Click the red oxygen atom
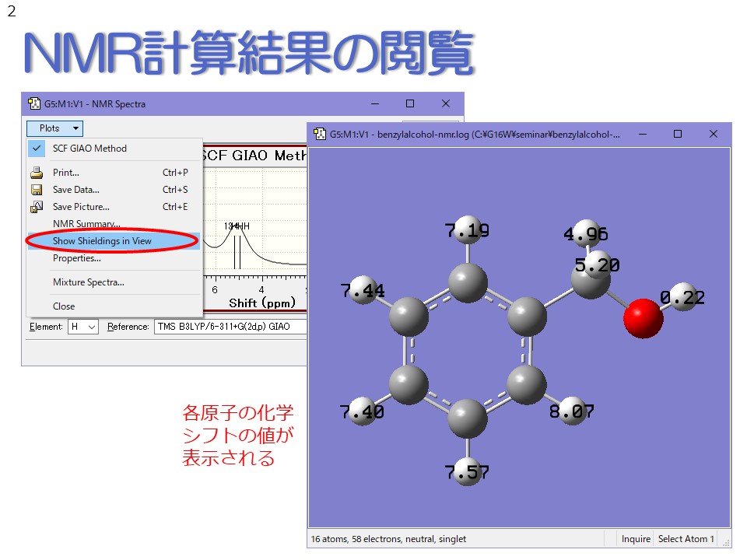 pyautogui.click(x=644, y=319)
